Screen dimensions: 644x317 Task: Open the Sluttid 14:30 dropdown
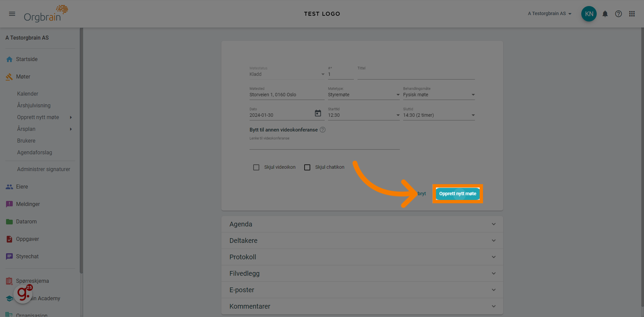(439, 115)
